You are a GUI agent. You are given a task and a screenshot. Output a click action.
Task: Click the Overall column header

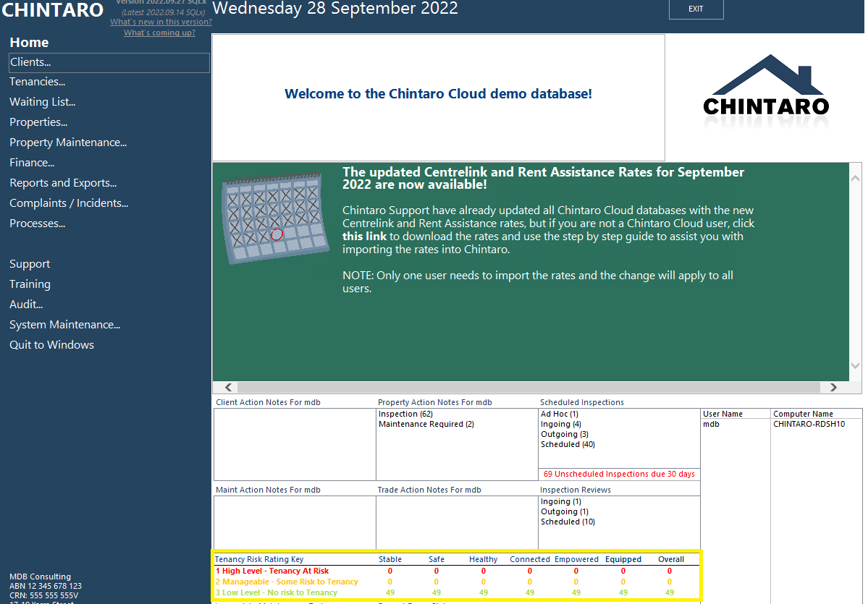[x=671, y=559]
